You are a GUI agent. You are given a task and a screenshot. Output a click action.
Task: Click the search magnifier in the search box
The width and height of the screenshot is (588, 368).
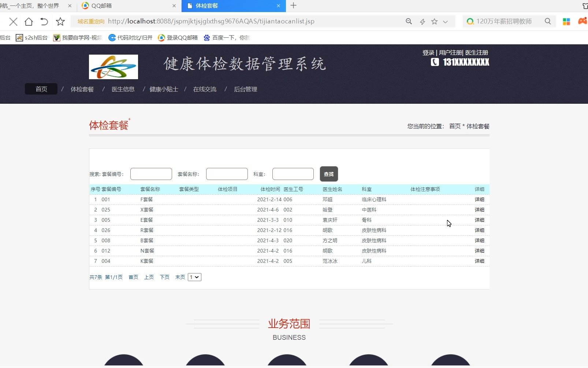548,21
